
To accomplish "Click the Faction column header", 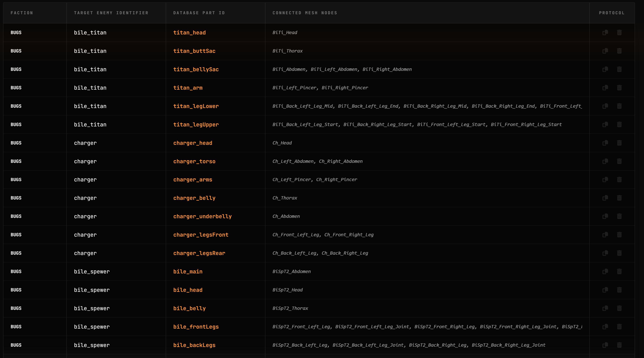I will tap(22, 13).
